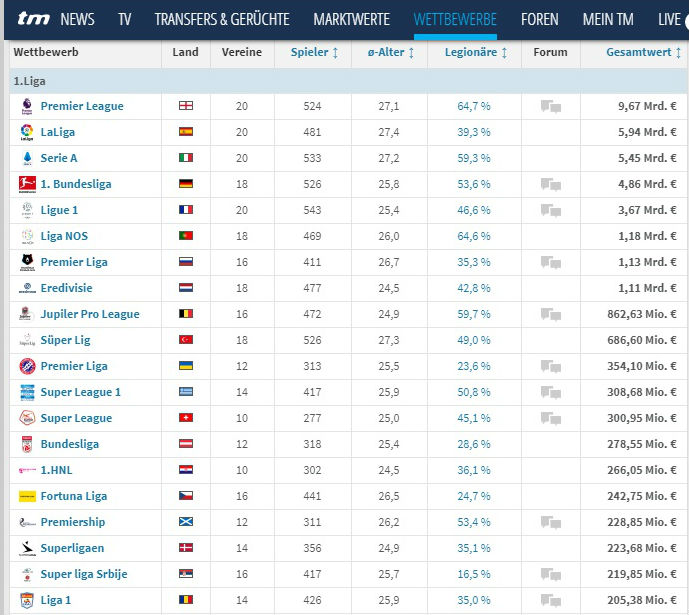Viewport: 689px width, 615px height.
Task: Click the Serie A logo icon
Action: point(27,158)
